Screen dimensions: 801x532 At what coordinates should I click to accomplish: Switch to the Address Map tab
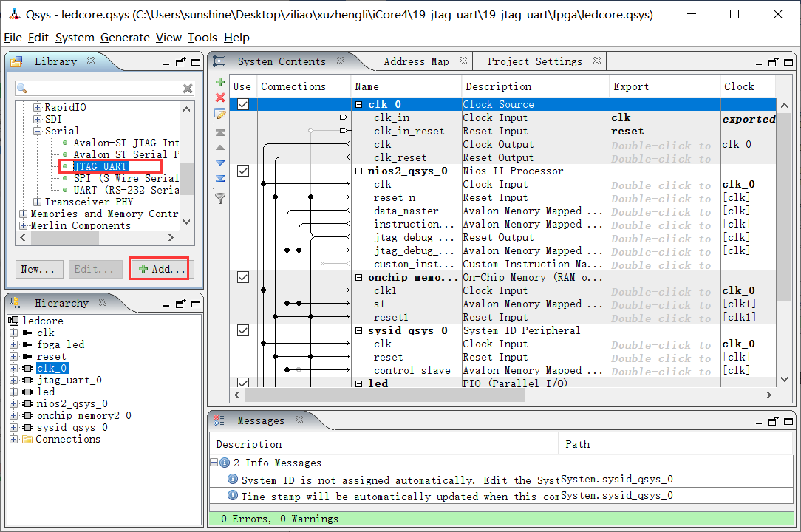tap(416, 61)
